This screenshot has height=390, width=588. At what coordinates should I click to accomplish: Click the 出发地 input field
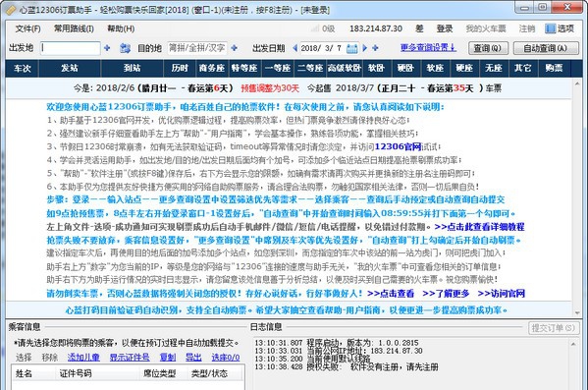click(70, 48)
